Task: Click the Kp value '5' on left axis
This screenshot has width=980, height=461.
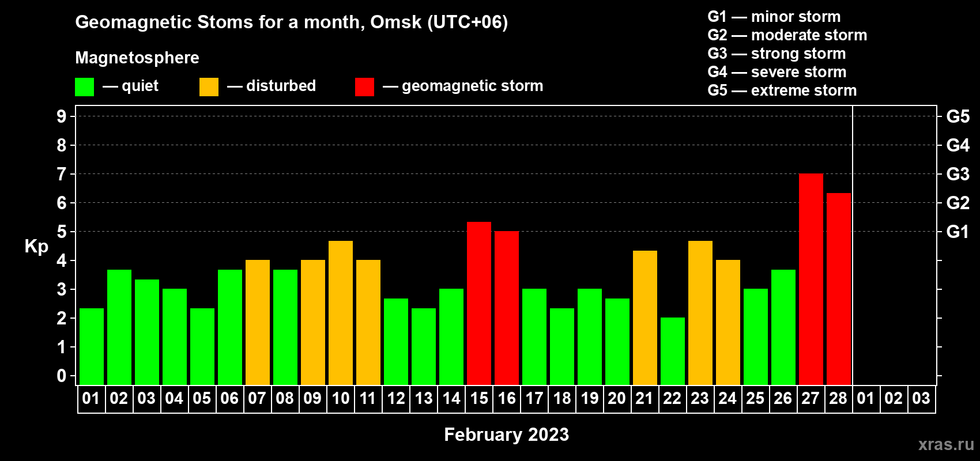Action: [62, 232]
